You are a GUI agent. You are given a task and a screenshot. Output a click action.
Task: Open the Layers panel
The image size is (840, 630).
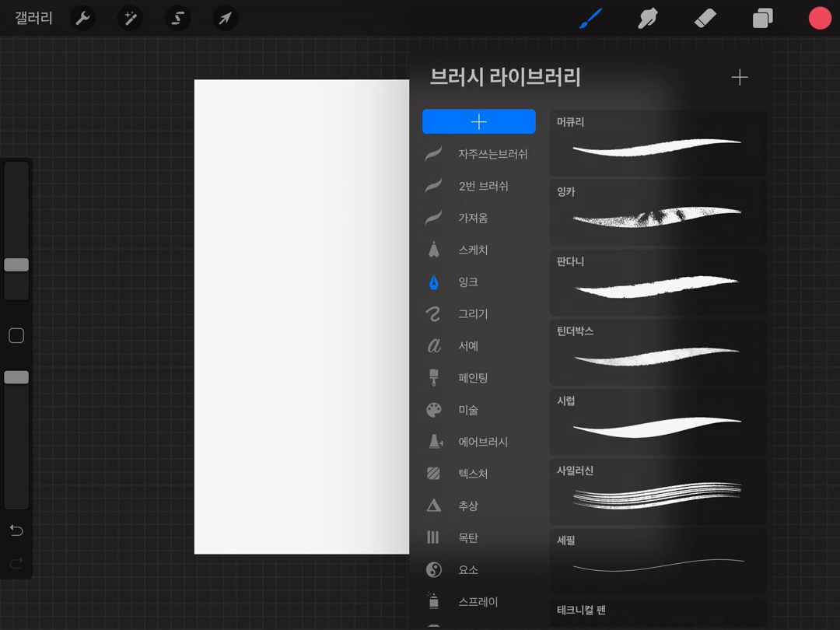(762, 18)
